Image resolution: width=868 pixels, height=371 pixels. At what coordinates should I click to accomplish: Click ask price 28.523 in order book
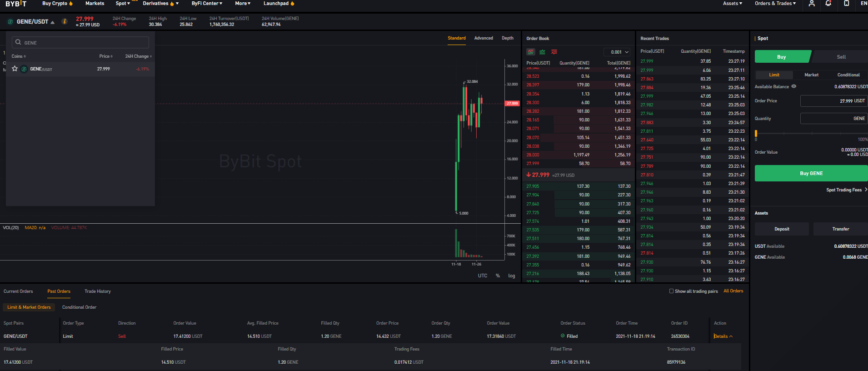[533, 76]
